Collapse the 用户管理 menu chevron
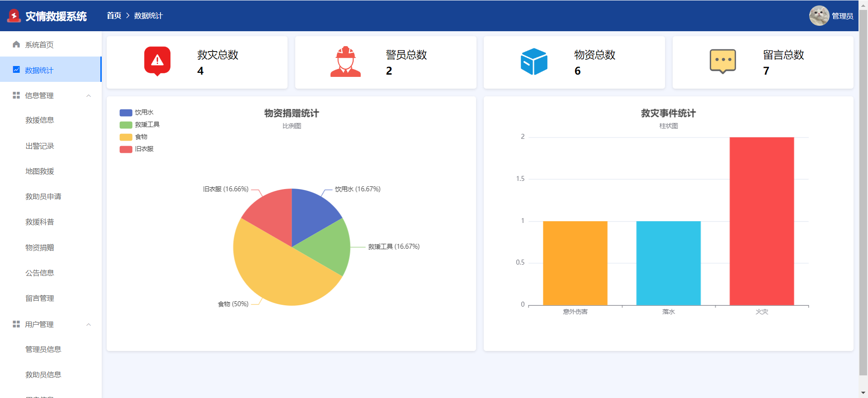 89,324
